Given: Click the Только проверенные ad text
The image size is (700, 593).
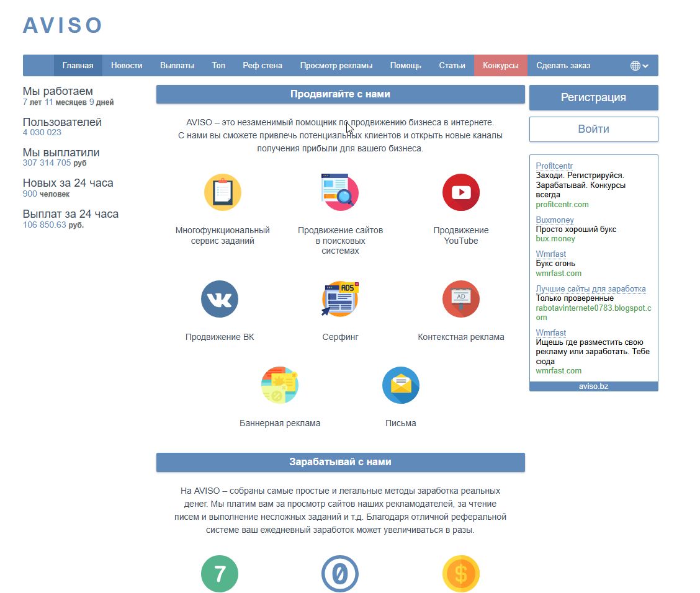Looking at the screenshot, I should (575, 298).
